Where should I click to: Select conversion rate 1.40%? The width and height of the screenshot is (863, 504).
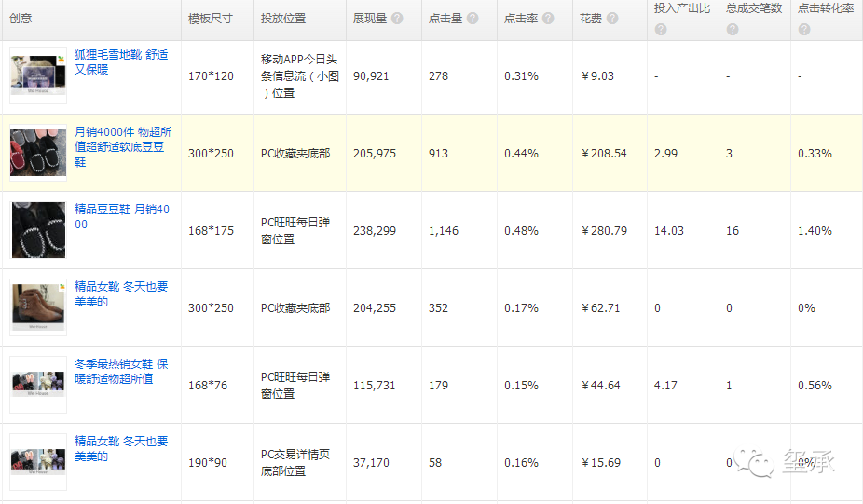click(x=815, y=230)
